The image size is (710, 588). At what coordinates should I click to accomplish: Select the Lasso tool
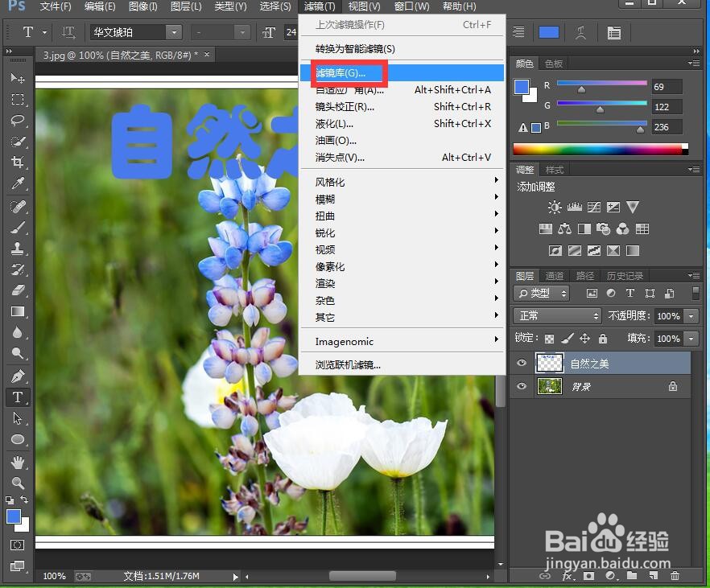17,121
